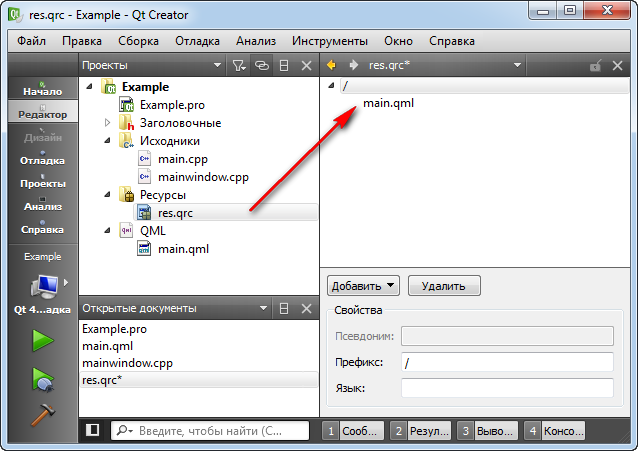
Task: Open output pane 3 Выво...
Action: pyautogui.click(x=487, y=430)
